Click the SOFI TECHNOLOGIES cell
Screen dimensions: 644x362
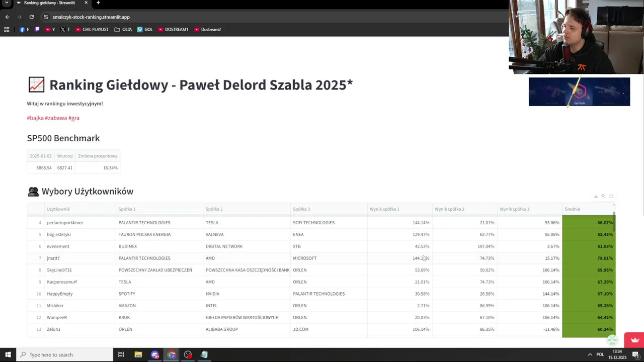pos(329,223)
